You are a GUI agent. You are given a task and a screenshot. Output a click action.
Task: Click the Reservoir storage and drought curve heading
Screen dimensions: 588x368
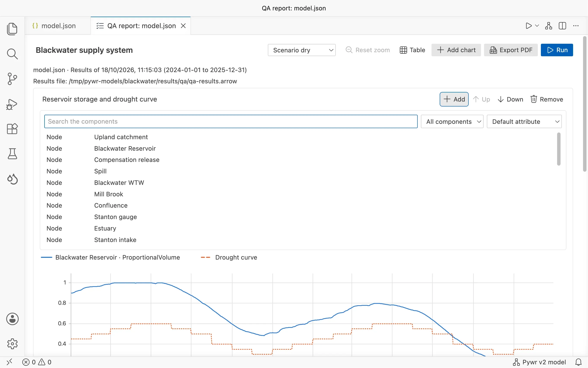pyautogui.click(x=100, y=99)
